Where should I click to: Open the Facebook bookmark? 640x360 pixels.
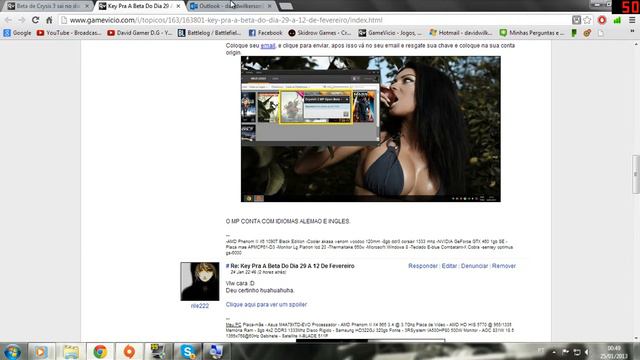click(x=265, y=33)
